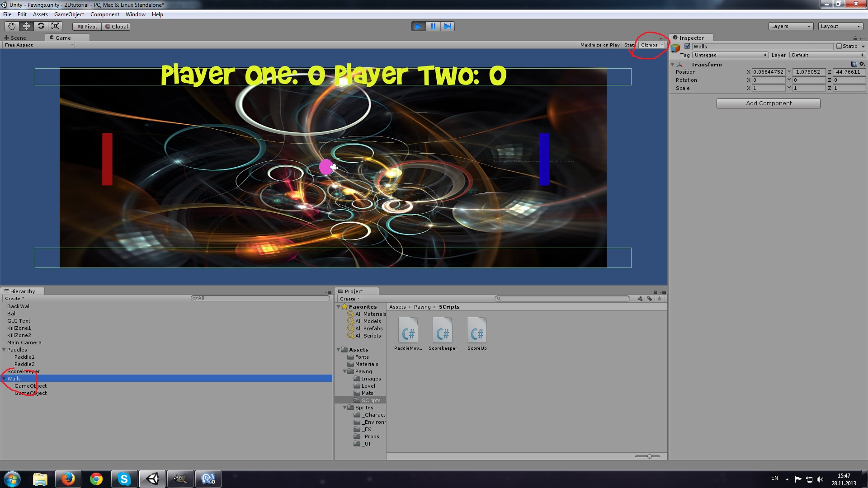Viewport: 868px width, 488px height.
Task: Edit the object name field Walls
Action: [762, 46]
